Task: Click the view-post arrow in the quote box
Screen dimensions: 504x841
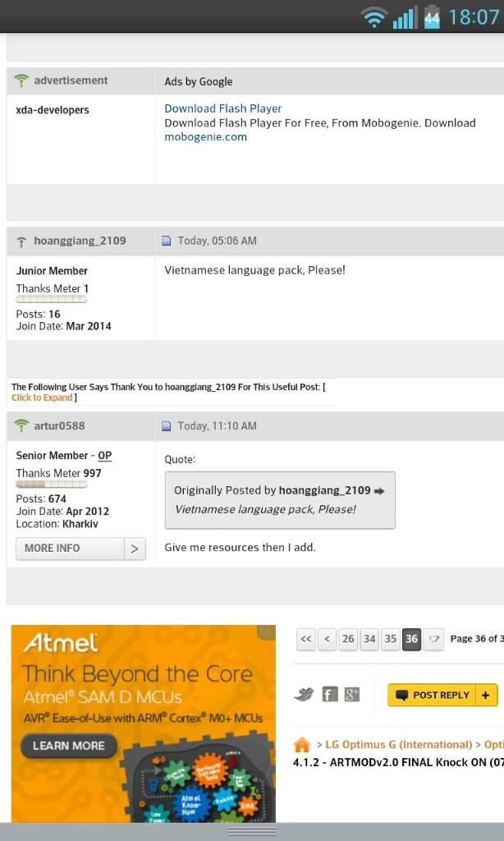Action: (379, 491)
